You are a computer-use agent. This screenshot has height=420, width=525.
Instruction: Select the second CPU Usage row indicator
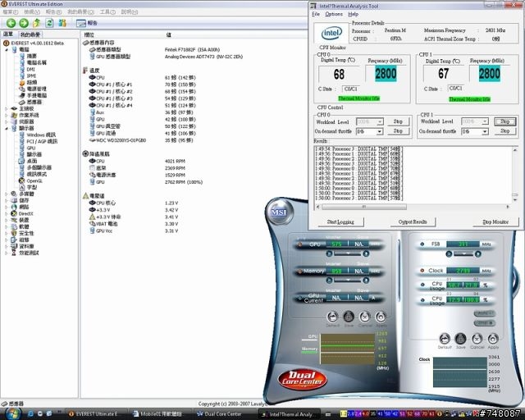422,299
